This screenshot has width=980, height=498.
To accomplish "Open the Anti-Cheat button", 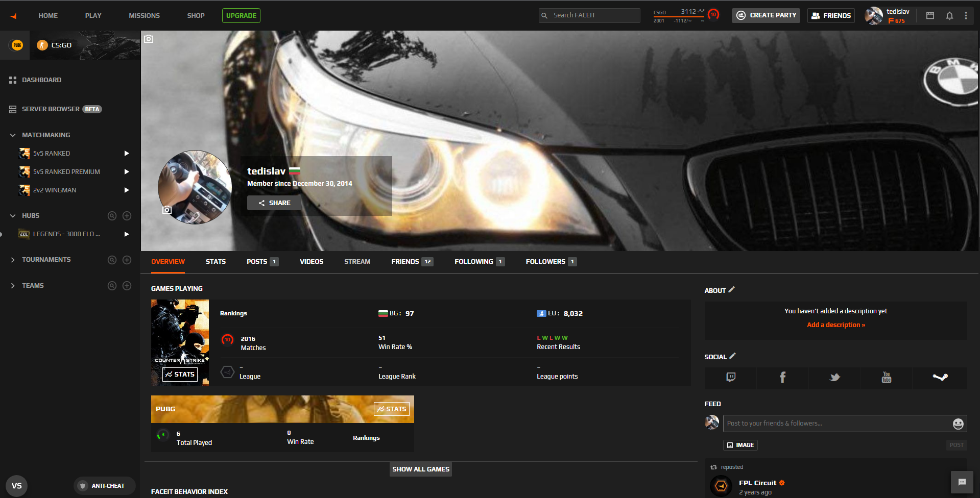I will pos(104,486).
